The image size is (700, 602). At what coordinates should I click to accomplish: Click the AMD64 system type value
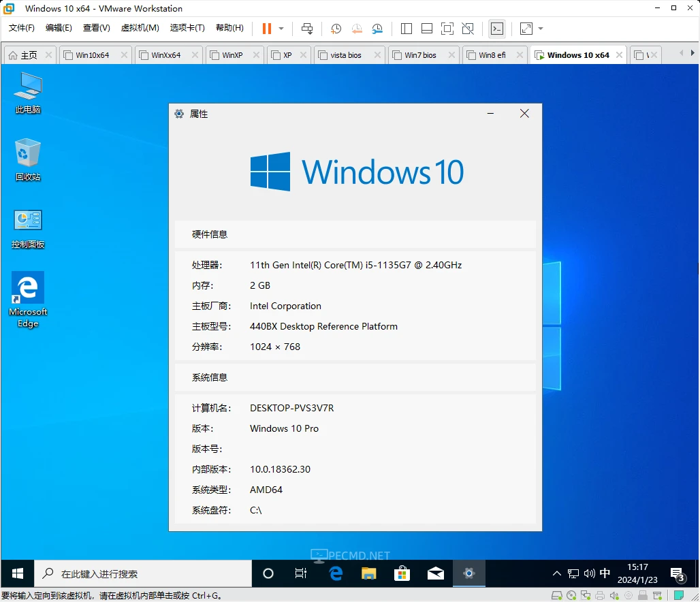tap(266, 490)
